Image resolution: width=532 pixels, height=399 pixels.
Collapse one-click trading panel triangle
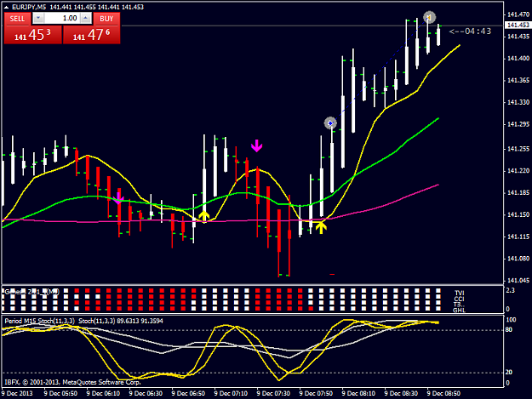pyautogui.click(x=6, y=7)
